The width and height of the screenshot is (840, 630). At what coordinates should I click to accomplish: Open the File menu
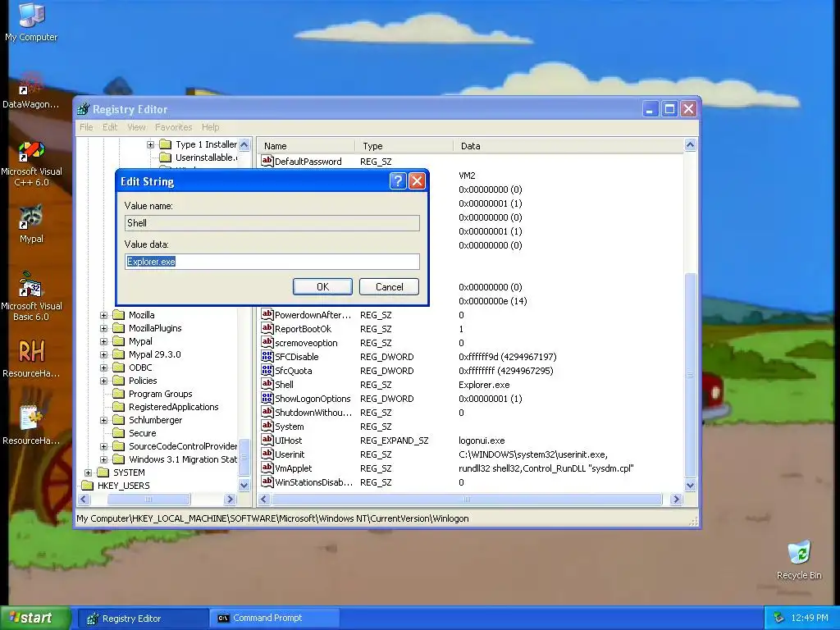pyautogui.click(x=86, y=127)
